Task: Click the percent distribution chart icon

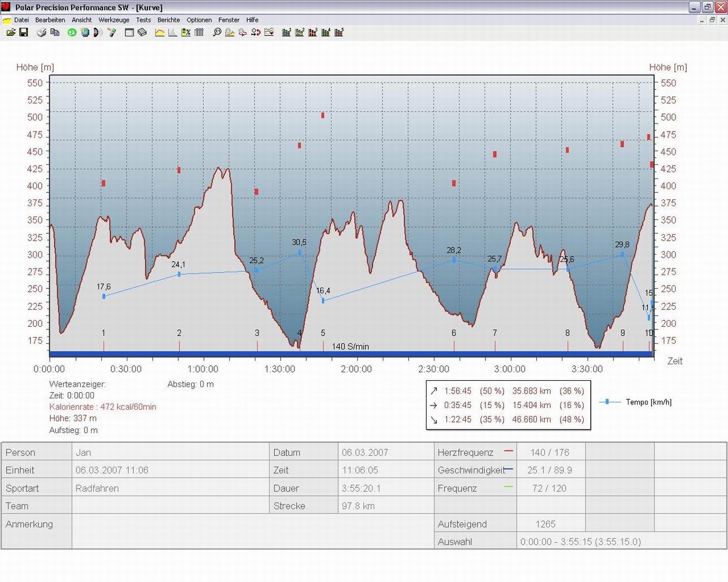Action: [186, 32]
